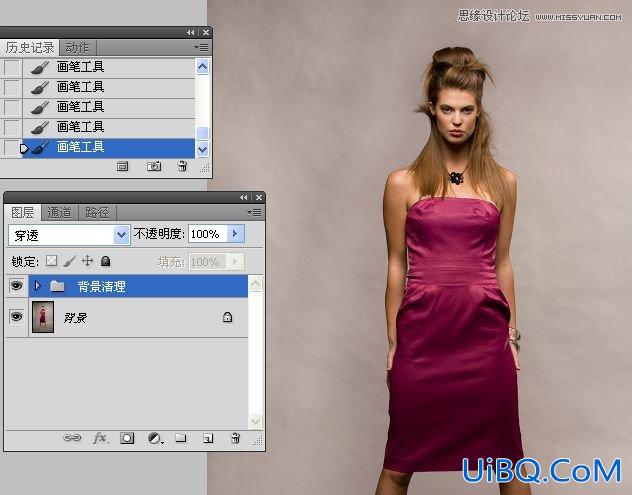Close the History panel

click(x=206, y=33)
